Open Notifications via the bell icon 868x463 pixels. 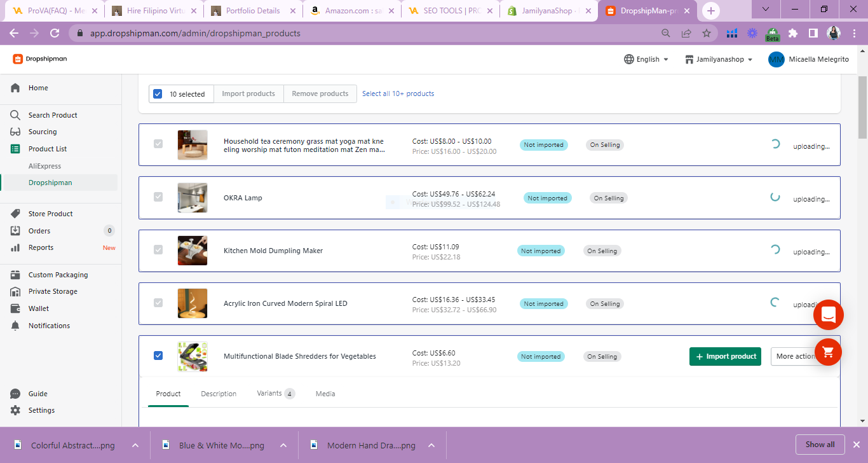click(x=15, y=326)
